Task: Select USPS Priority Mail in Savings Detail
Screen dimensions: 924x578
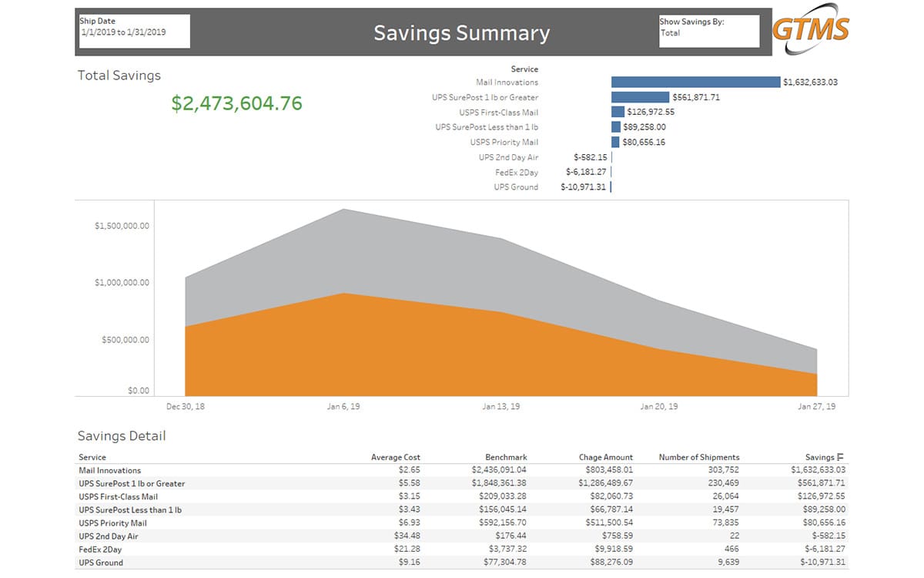Action: tap(462, 523)
